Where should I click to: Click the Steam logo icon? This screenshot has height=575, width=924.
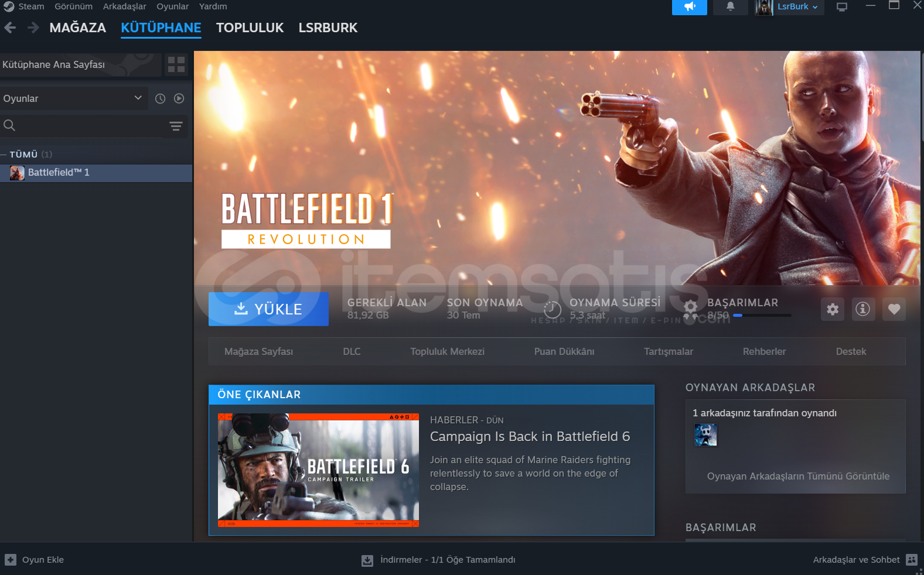click(x=9, y=6)
